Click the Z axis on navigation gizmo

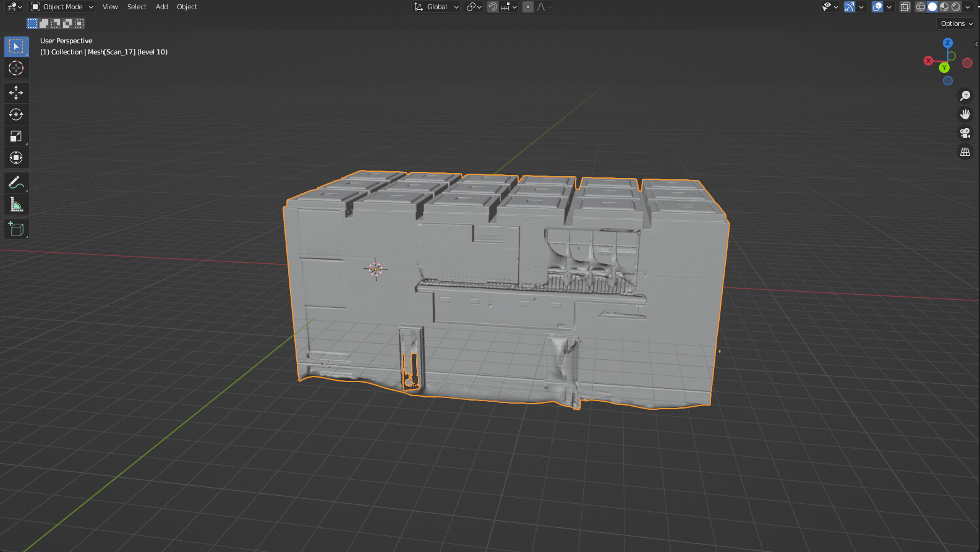[947, 43]
